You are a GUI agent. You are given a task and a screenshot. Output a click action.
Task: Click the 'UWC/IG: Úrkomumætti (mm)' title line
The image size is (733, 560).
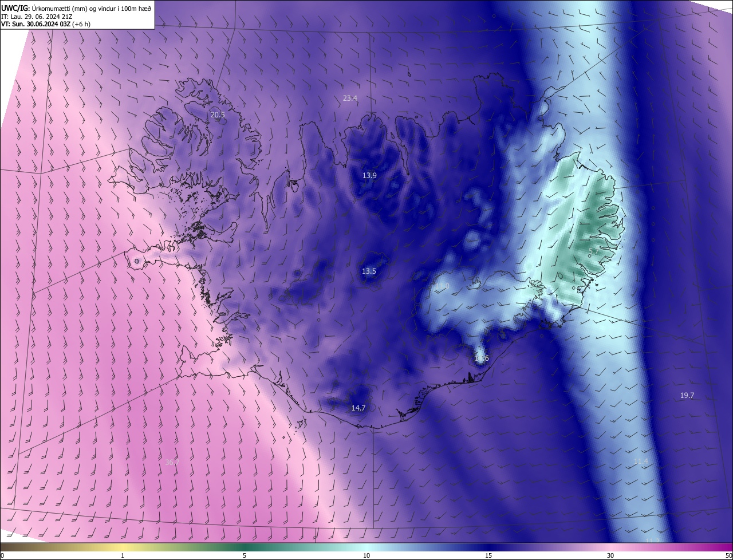click(x=76, y=7)
